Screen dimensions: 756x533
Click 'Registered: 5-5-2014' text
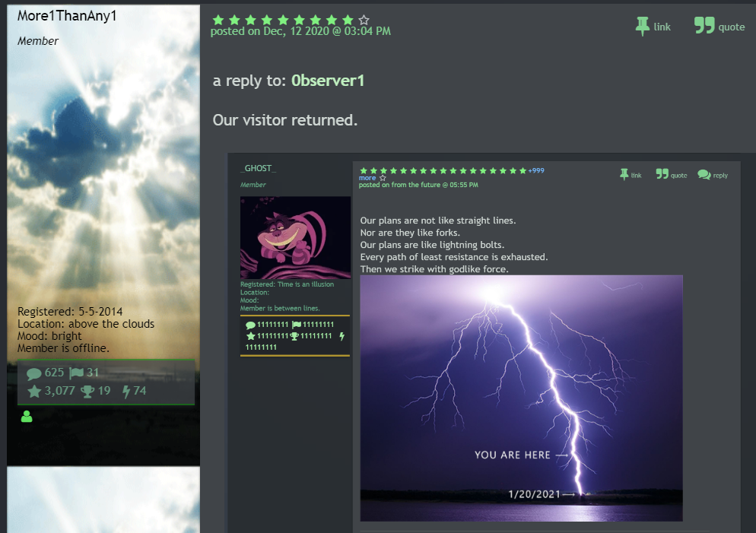coord(70,312)
